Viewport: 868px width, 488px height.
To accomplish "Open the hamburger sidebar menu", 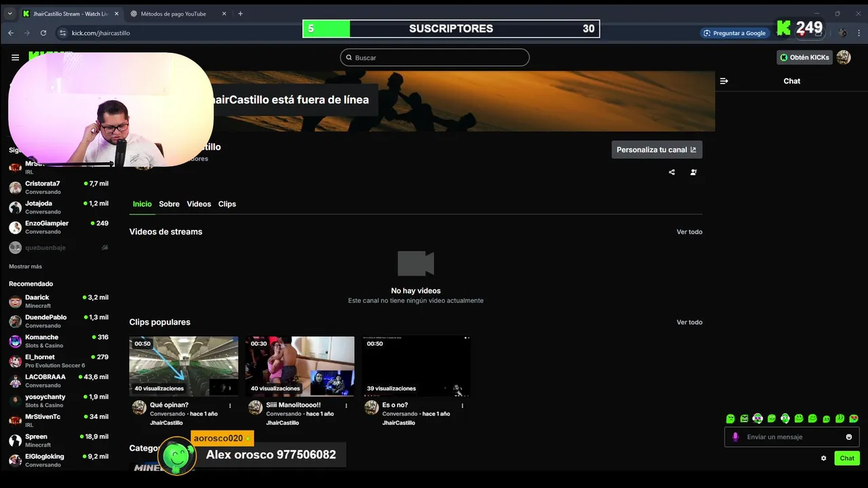I will (15, 58).
